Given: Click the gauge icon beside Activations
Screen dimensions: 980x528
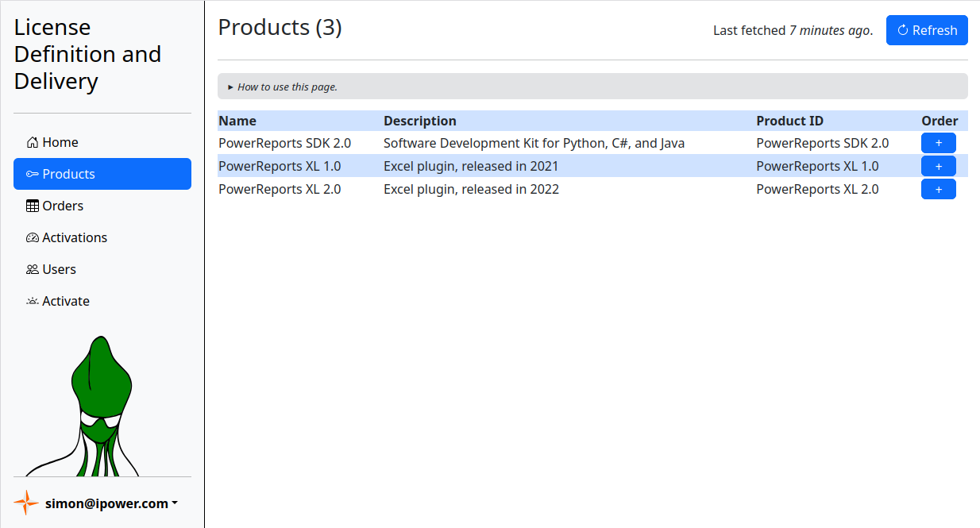Looking at the screenshot, I should (33, 238).
